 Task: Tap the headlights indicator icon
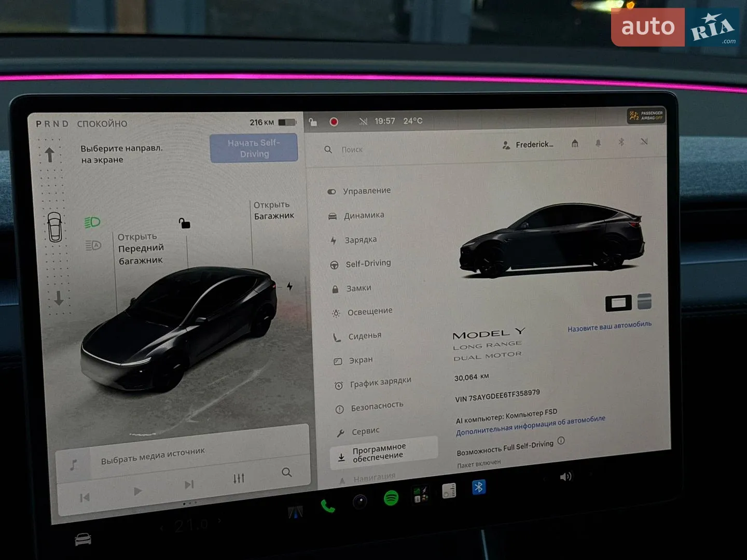(92, 222)
